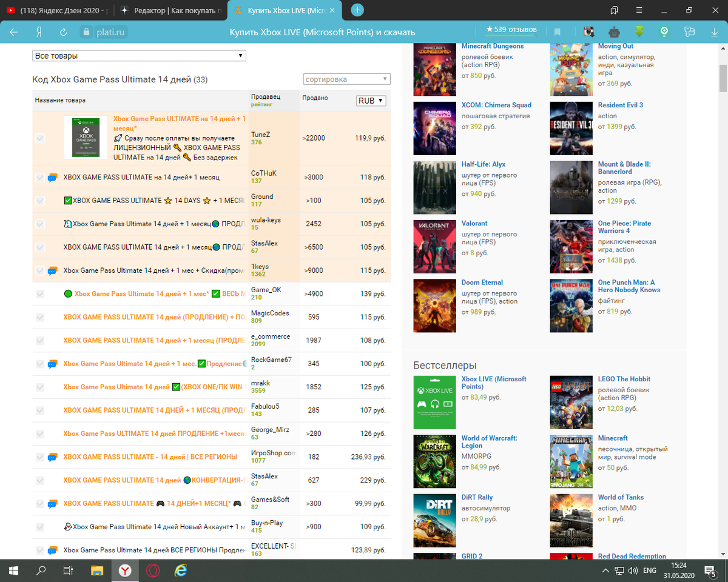Tick the checkbox in the Game_OK row
Screen dimensions: 728x582
pyautogui.click(x=40, y=294)
